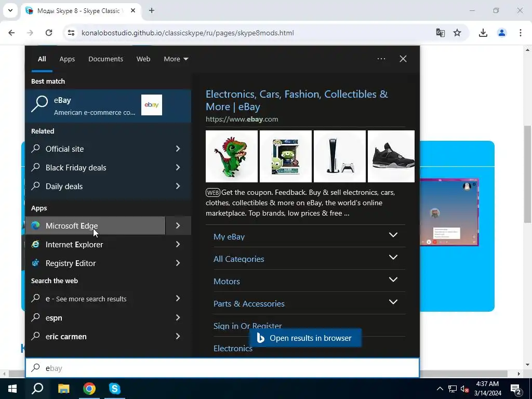Open the notification center icon
This screenshot has height=399, width=532.
(516, 389)
